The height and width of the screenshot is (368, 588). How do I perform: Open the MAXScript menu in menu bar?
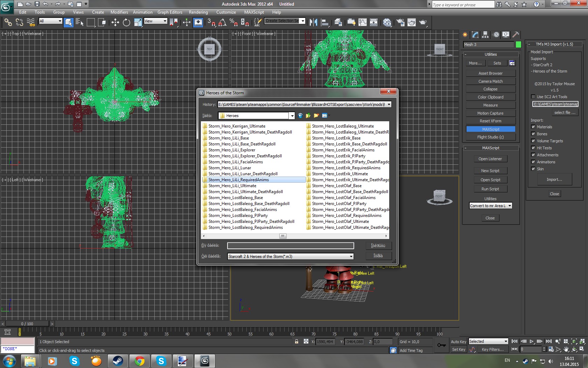tap(254, 12)
